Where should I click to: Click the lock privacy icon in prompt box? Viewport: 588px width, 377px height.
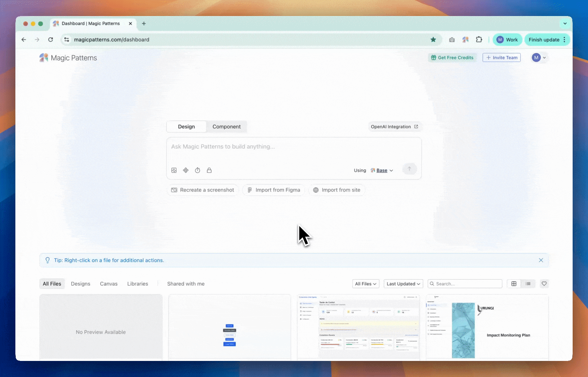click(x=209, y=170)
